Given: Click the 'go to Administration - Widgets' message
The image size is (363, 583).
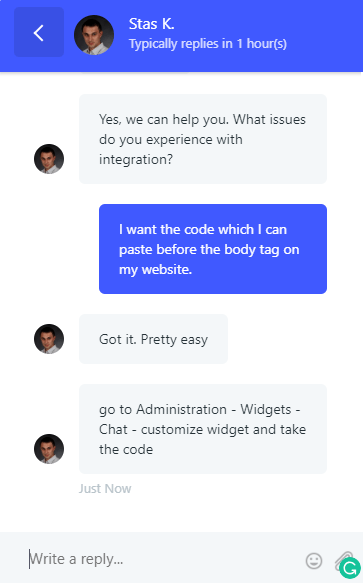Looking at the screenshot, I should (x=203, y=429).
